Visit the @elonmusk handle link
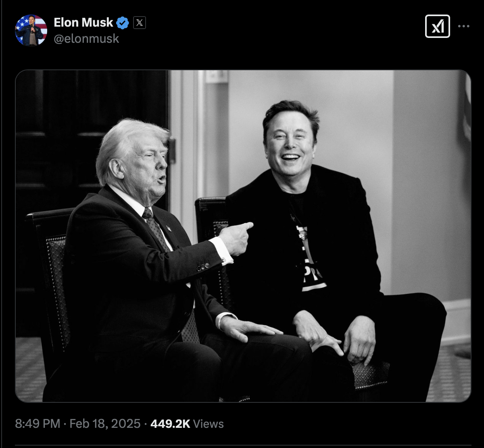The width and height of the screenshot is (484, 448). tap(86, 39)
